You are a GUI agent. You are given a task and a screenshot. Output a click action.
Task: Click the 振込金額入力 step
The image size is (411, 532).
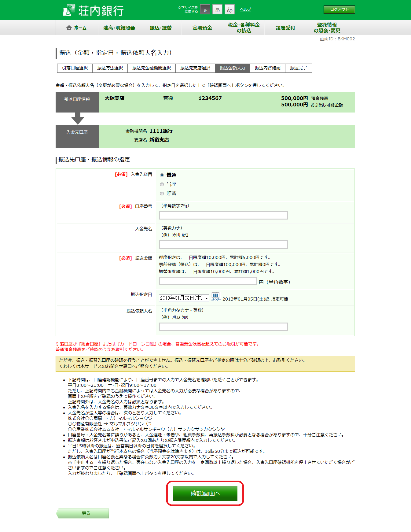(233, 68)
